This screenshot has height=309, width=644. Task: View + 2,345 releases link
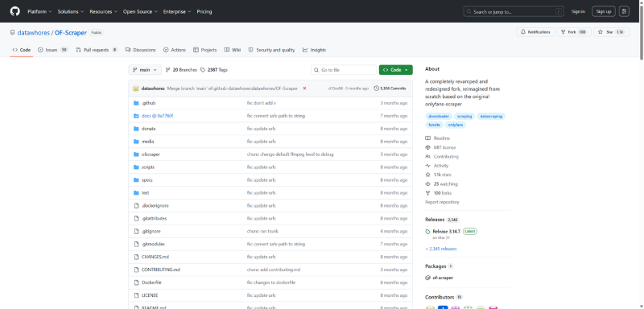tap(440, 249)
